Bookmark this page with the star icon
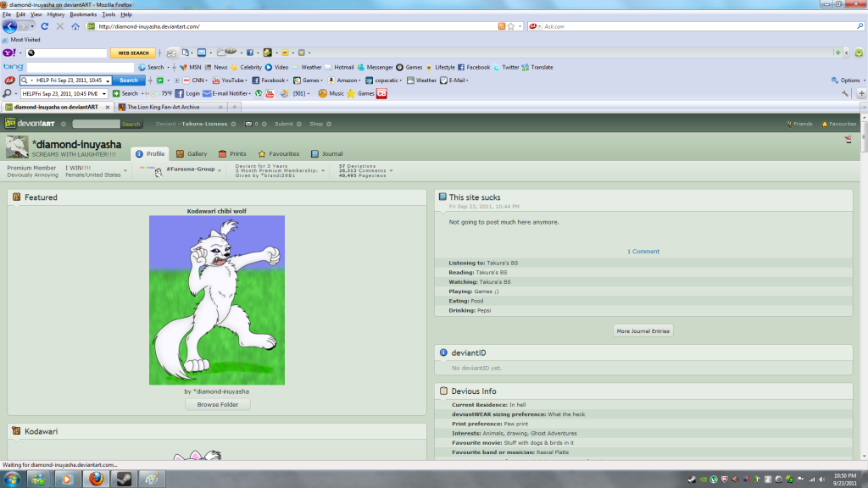The width and height of the screenshot is (868, 488). coord(511,26)
